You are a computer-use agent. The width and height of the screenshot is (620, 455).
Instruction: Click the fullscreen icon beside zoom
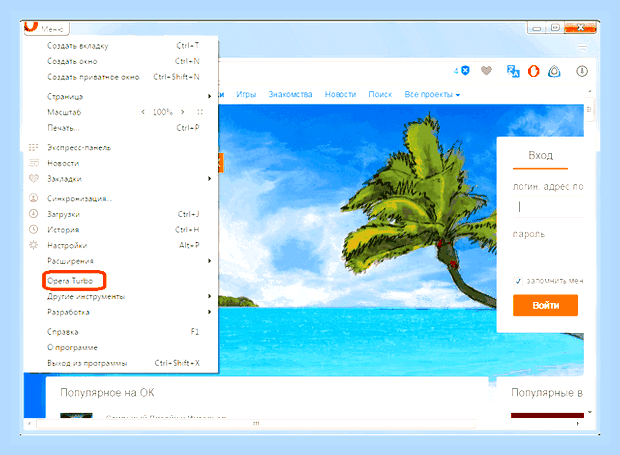tap(200, 112)
